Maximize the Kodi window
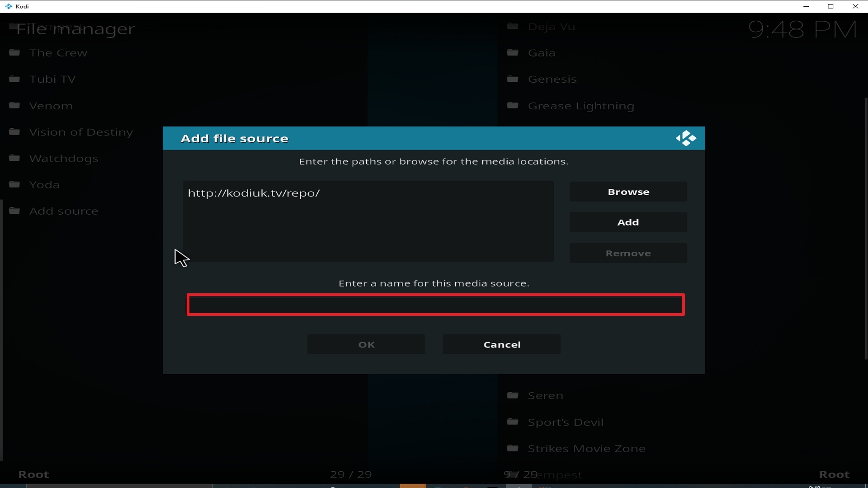 830,6
